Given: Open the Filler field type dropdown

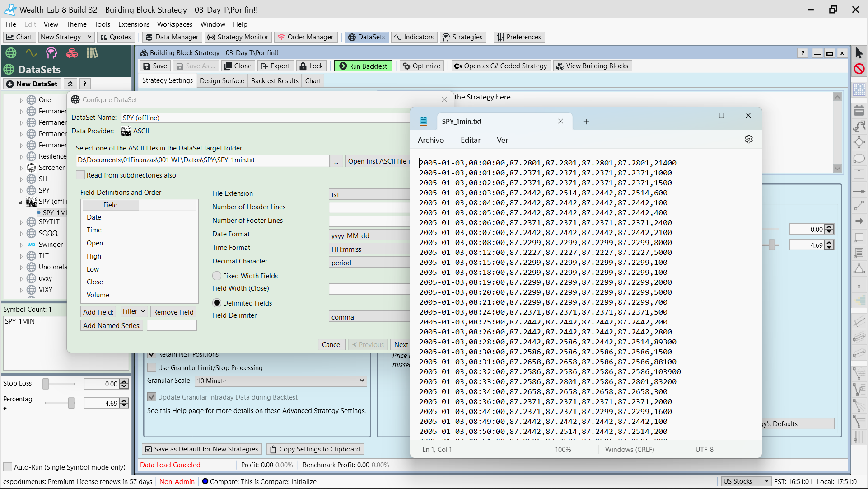Looking at the screenshot, I should pyautogui.click(x=134, y=311).
